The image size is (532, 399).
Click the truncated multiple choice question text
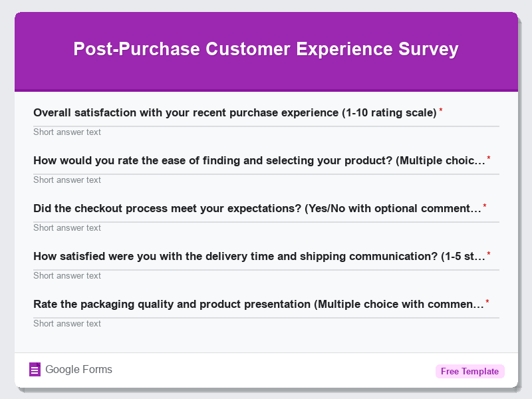point(259,160)
